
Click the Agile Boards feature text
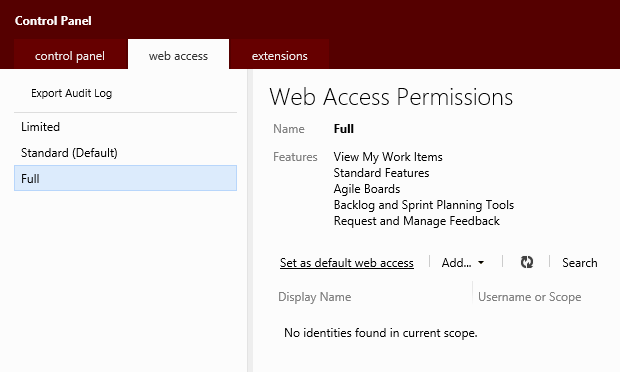tap(367, 189)
